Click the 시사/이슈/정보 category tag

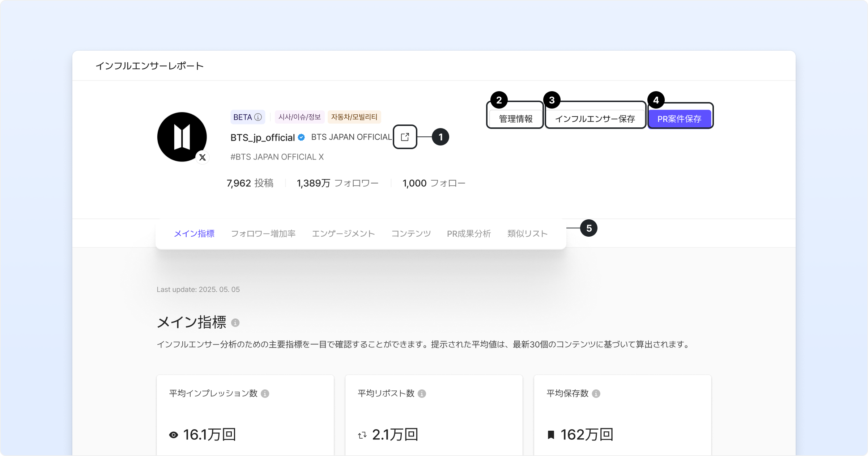pos(299,117)
